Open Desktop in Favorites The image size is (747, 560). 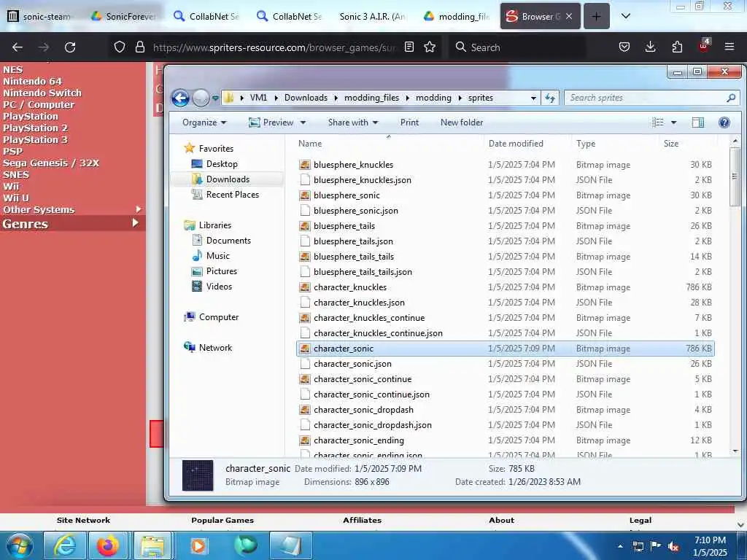click(x=222, y=164)
